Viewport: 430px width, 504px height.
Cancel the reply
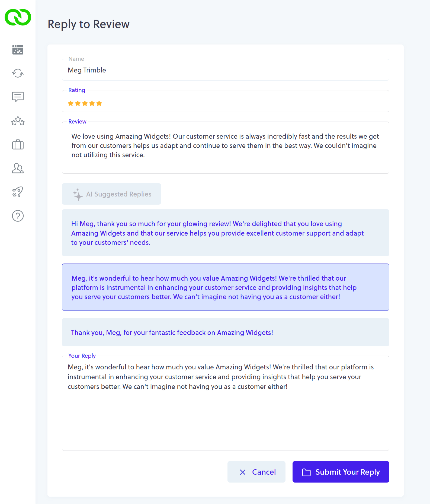tap(256, 472)
